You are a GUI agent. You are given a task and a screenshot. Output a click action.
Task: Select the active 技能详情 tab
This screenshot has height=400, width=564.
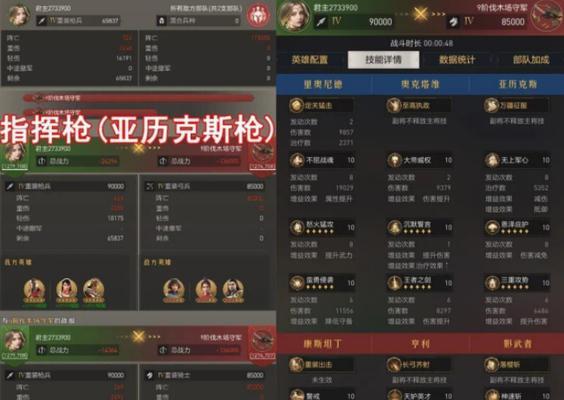[x=383, y=59]
